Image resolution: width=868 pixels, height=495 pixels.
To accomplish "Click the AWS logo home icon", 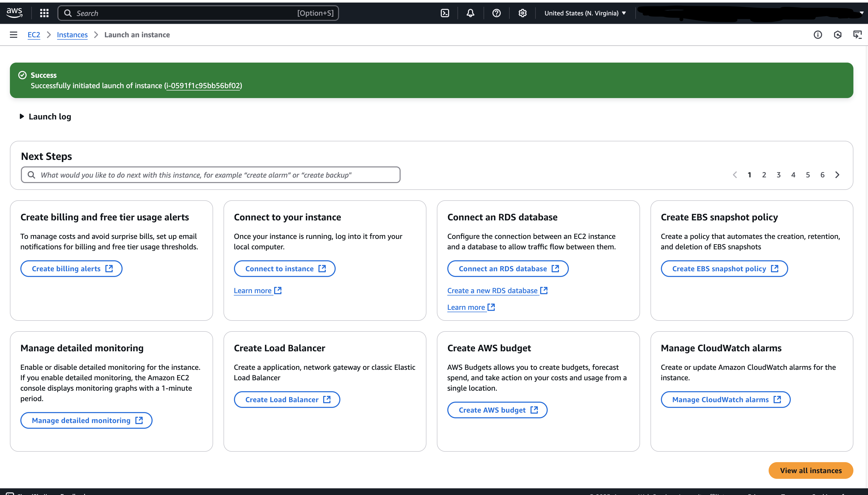I will pos(14,13).
